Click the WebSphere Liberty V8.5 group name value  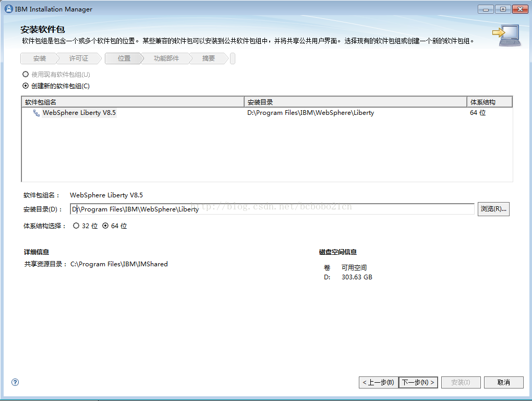106,195
